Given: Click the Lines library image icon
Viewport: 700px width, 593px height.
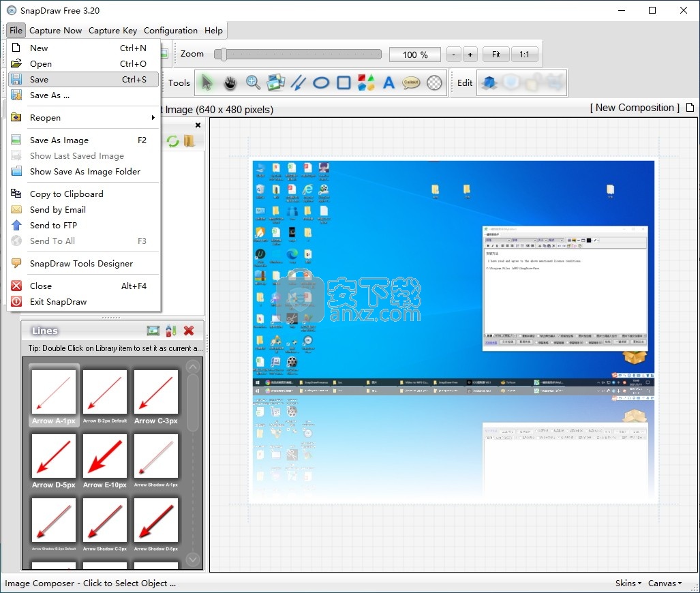Looking at the screenshot, I should 153,331.
